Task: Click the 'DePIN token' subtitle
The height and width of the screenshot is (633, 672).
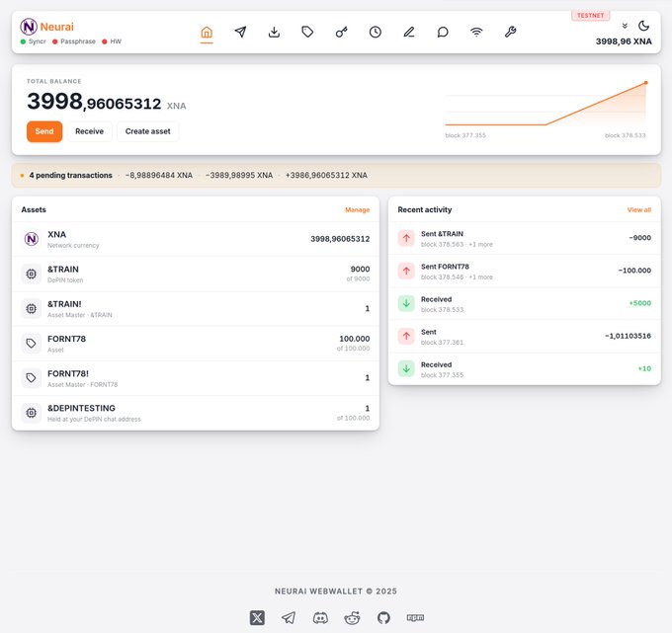Action: click(65, 280)
